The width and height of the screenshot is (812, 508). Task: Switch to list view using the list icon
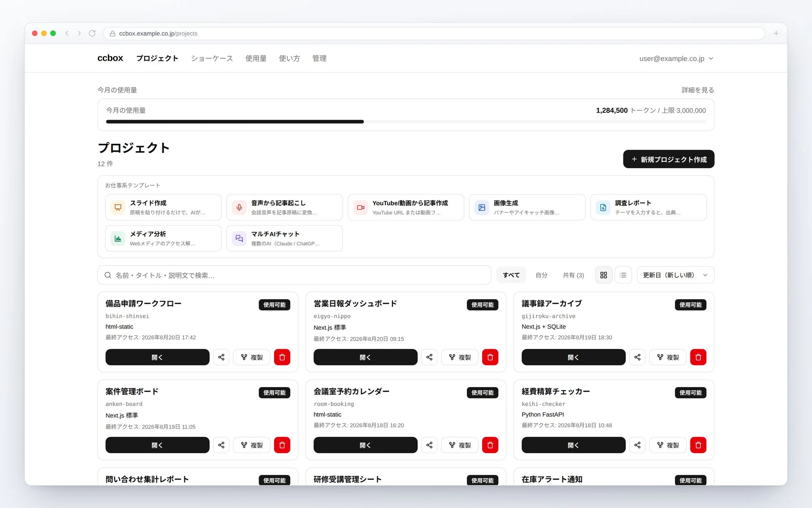click(623, 275)
